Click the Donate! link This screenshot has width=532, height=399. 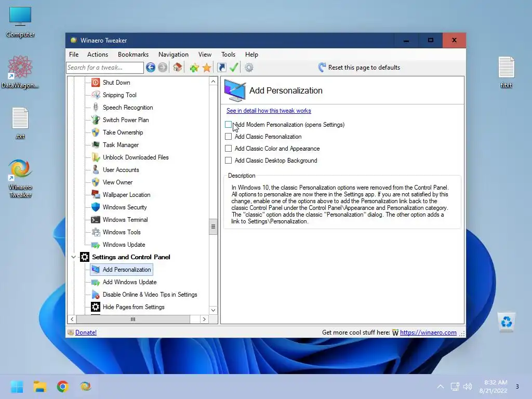pos(86,332)
